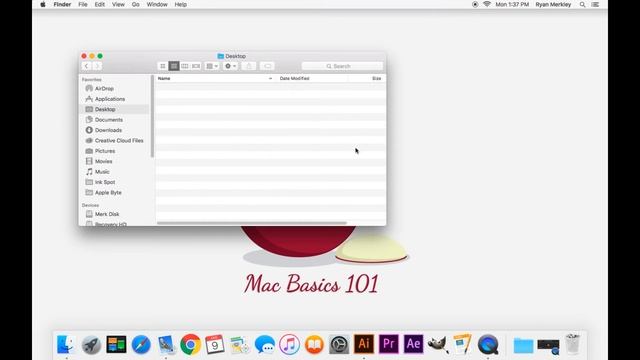640x360 pixels.
Task: Open System Preferences from the Dock
Action: tap(339, 345)
